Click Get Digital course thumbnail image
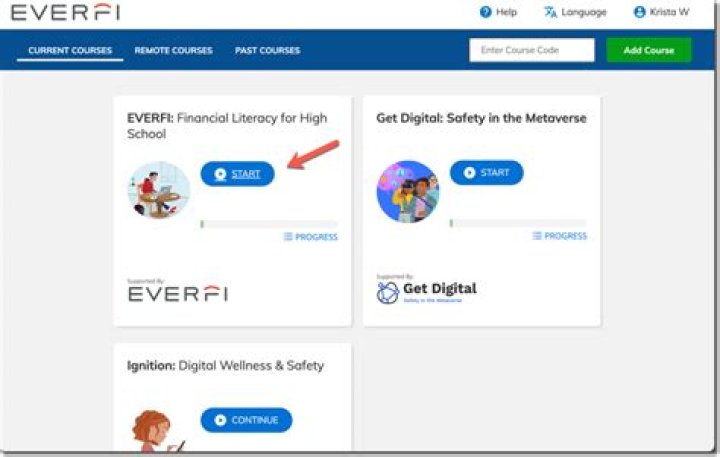The height and width of the screenshot is (457, 720). click(408, 192)
